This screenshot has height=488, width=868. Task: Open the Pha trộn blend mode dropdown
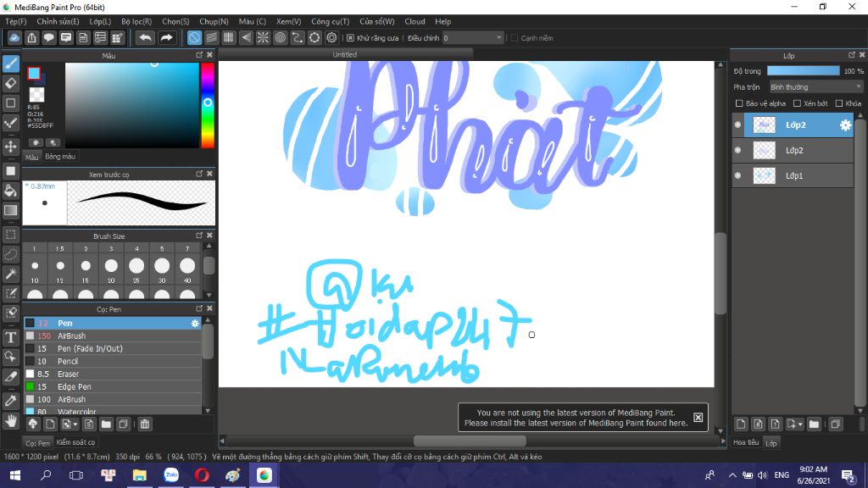[x=816, y=87]
